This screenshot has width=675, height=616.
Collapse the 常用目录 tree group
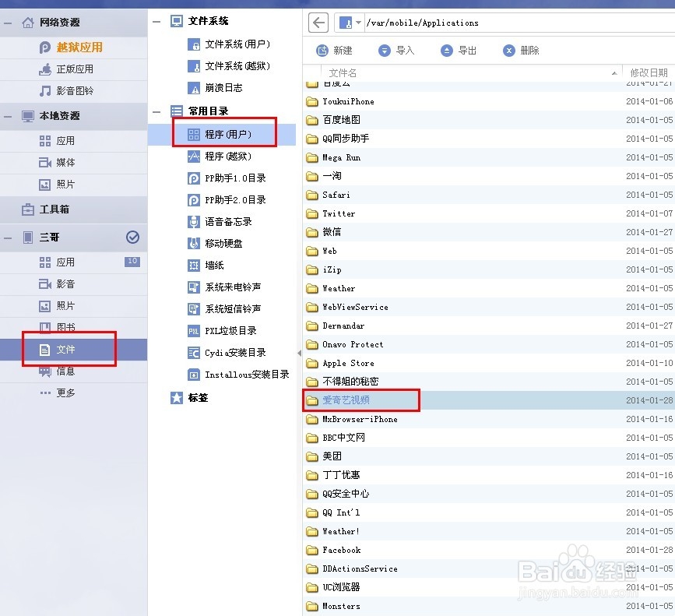tap(156, 111)
